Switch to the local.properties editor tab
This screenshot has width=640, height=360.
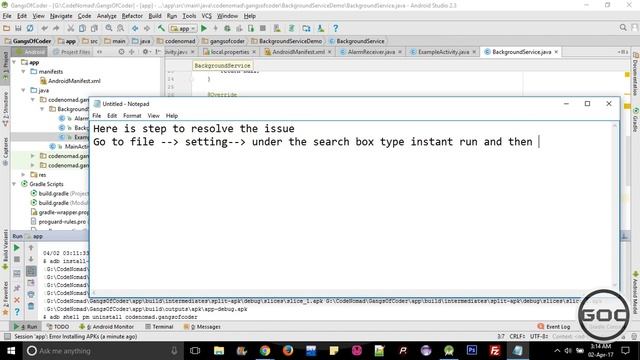point(230,52)
